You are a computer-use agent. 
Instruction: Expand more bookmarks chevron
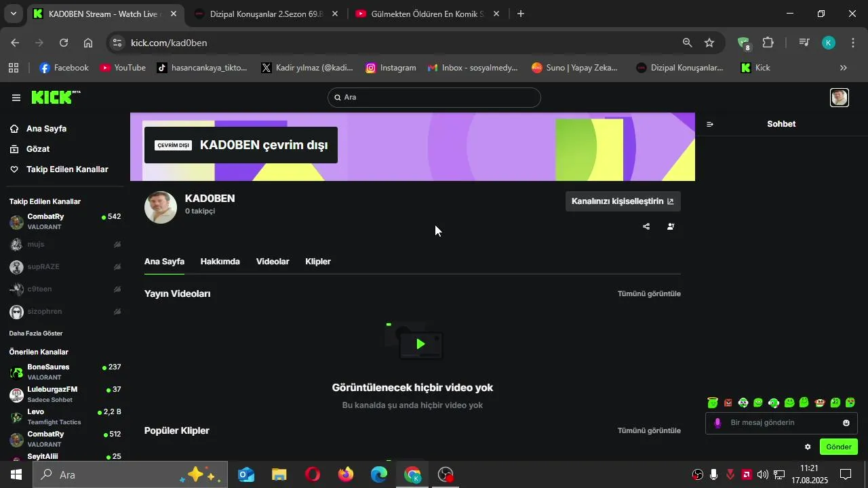tap(844, 68)
